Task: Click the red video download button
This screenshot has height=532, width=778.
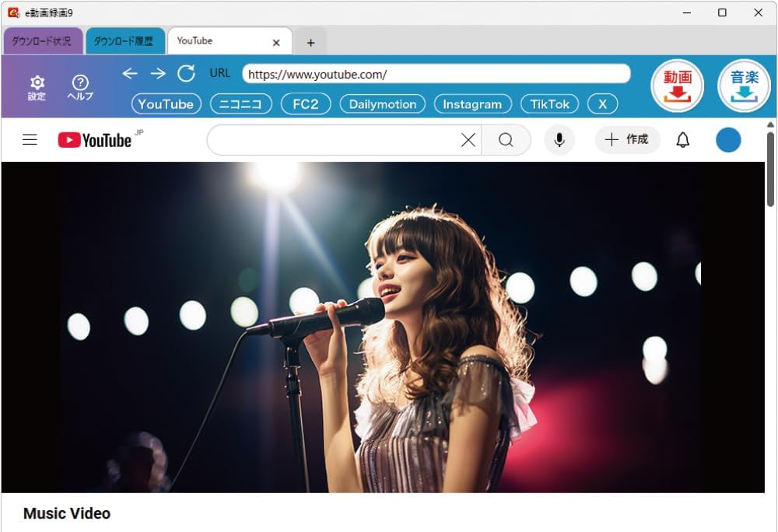Action: [677, 86]
